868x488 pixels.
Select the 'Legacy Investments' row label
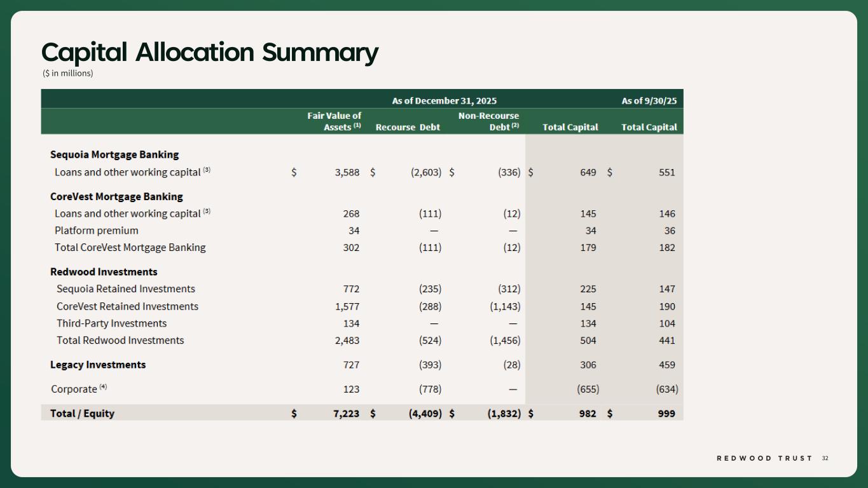pyautogui.click(x=98, y=365)
